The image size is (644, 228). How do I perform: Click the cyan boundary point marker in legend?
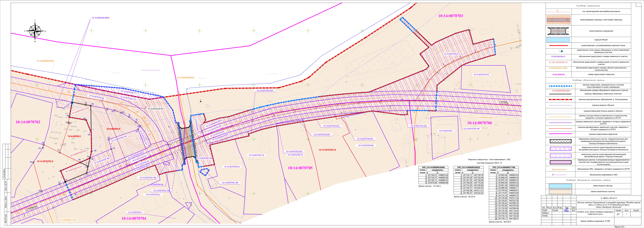pyautogui.click(x=562, y=51)
